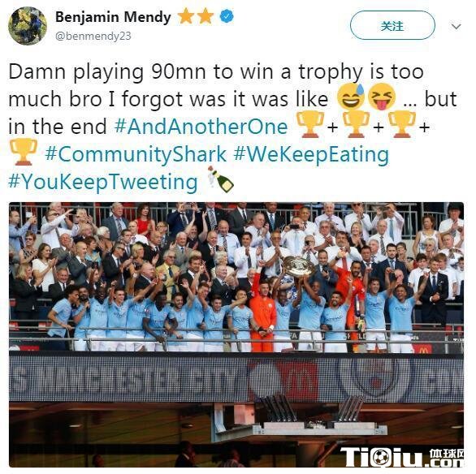Click the first gold star beside name
Image resolution: width=476 pixels, height=474 pixels.
pyautogui.click(x=186, y=16)
